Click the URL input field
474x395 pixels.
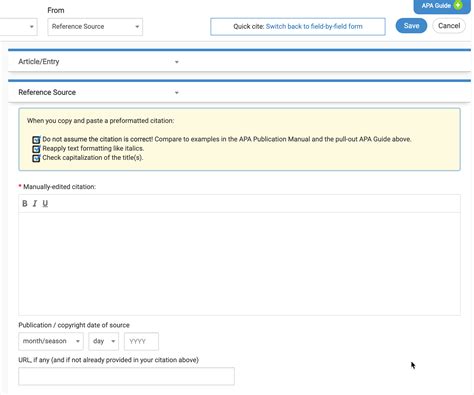coord(126,376)
